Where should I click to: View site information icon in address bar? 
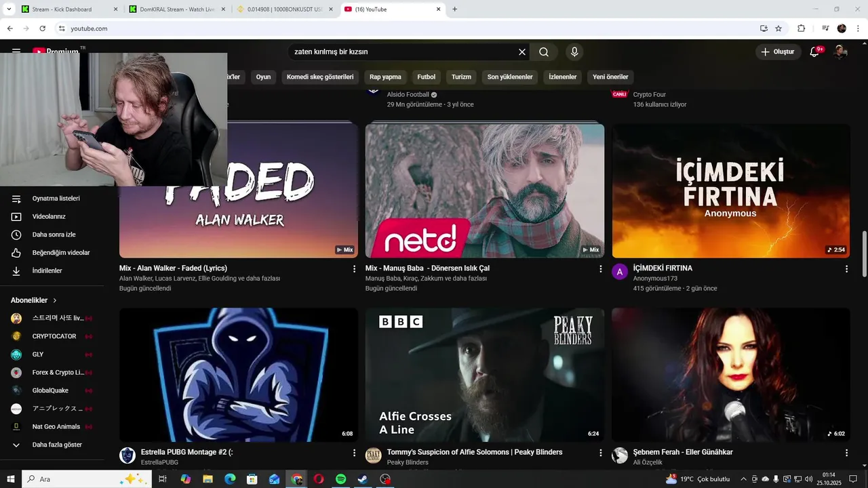pos(62,28)
